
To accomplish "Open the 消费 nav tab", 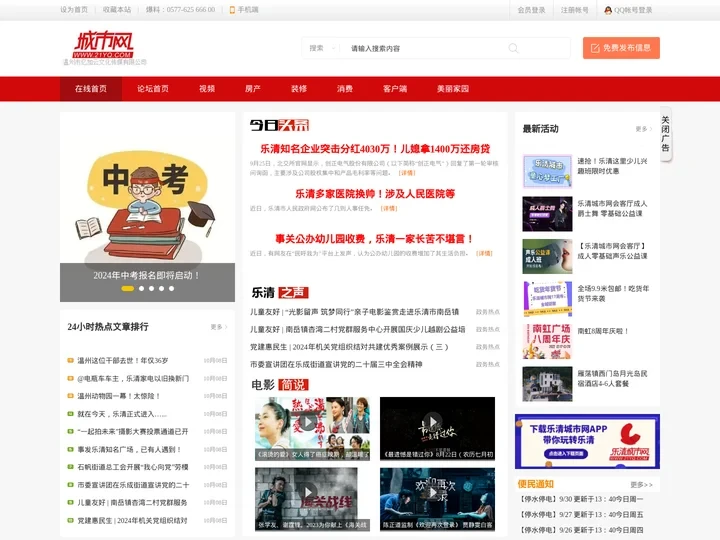I will (x=345, y=89).
